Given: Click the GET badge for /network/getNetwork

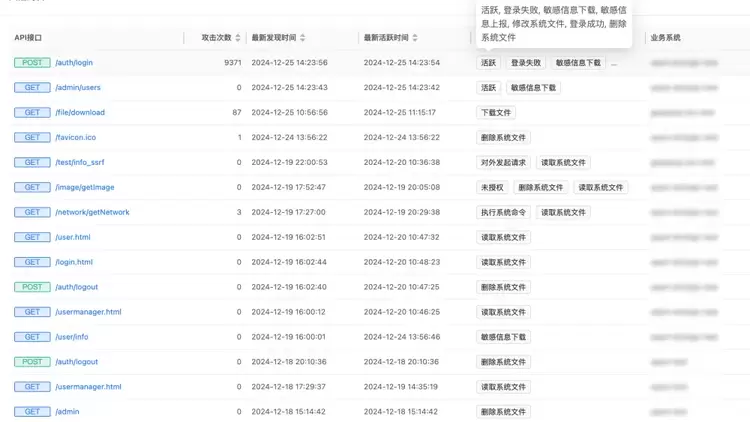Looking at the screenshot, I should (x=32, y=212).
